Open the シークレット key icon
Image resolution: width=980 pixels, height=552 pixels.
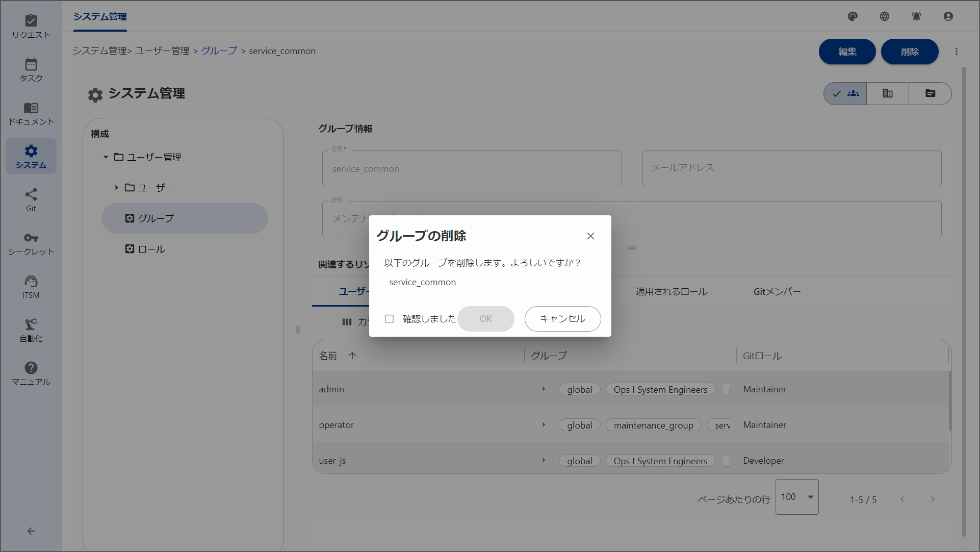31,238
